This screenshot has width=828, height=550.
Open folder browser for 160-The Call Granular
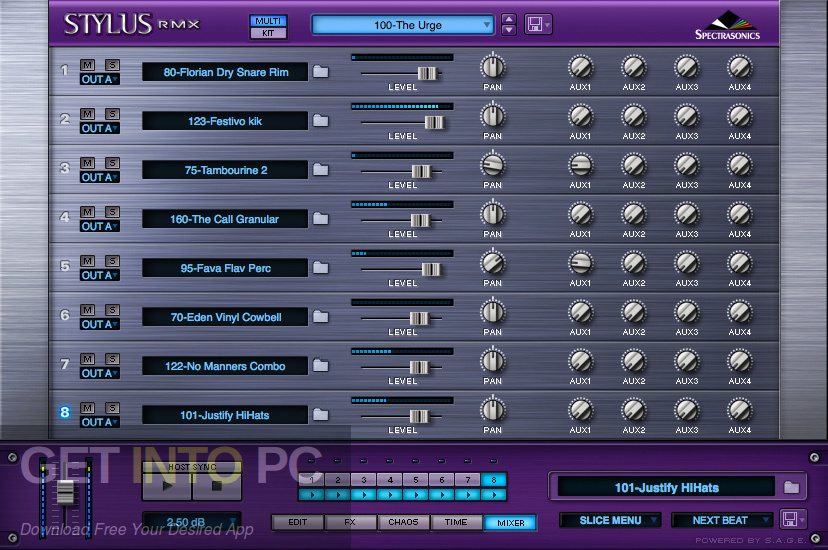(321, 219)
